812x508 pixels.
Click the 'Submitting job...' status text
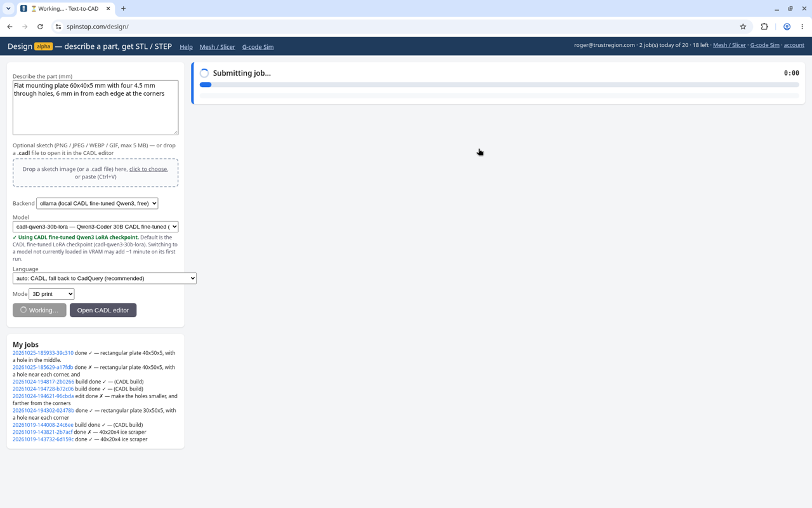click(242, 73)
